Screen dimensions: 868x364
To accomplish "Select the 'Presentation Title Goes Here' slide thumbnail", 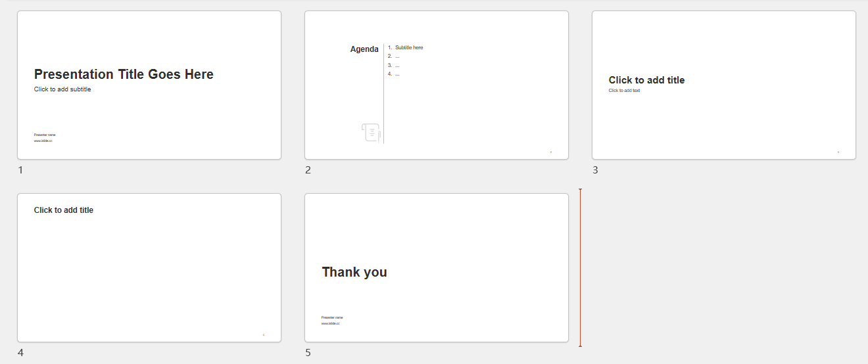I will pos(149,85).
